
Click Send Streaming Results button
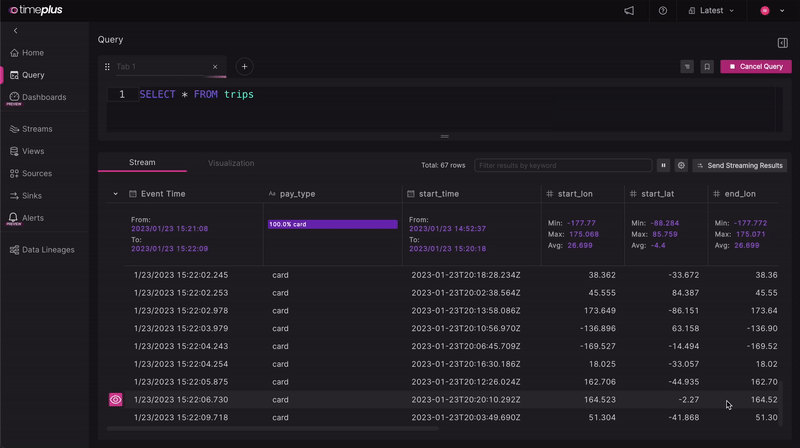click(x=739, y=165)
